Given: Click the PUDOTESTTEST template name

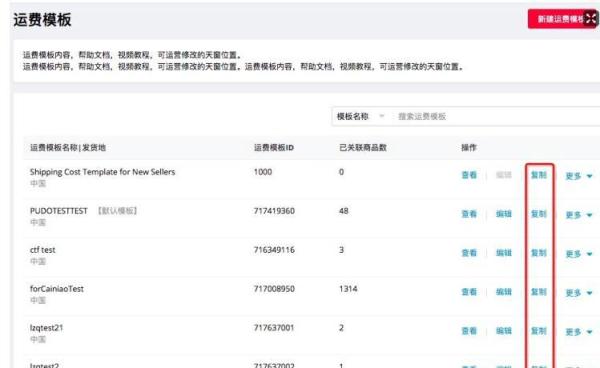Looking at the screenshot, I should pyautogui.click(x=59, y=211).
